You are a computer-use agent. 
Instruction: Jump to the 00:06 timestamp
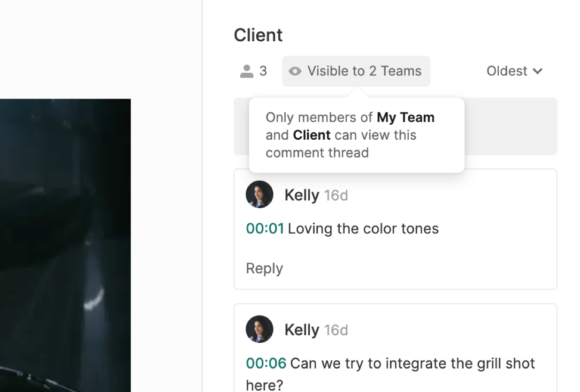click(266, 364)
